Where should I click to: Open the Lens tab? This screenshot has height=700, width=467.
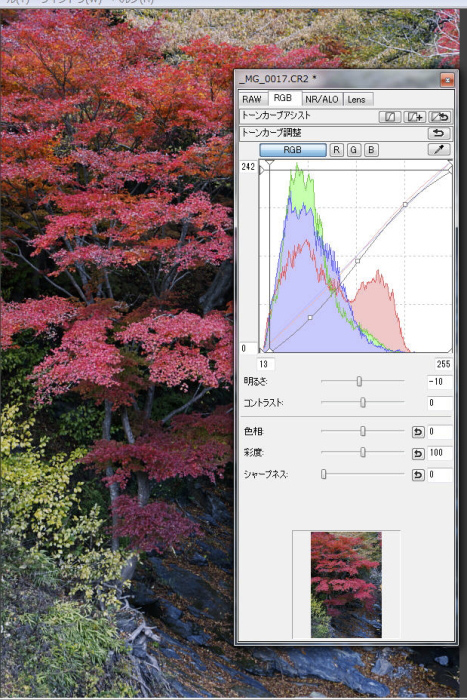pos(357,99)
